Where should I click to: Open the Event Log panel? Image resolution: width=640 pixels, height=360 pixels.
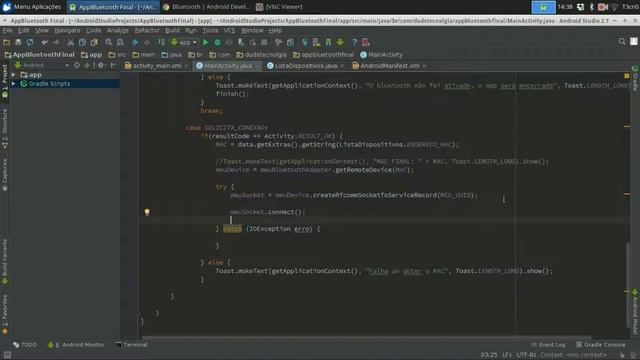coord(548,345)
